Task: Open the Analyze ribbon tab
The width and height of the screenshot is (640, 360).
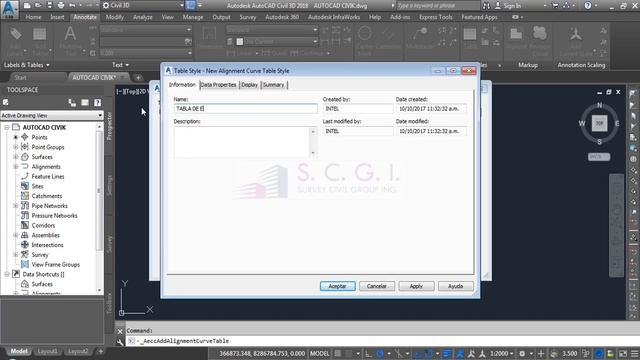Action: click(x=143, y=17)
